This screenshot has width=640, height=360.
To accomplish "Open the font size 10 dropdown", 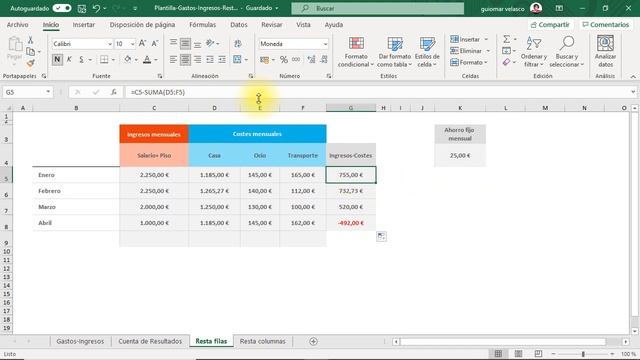I will click(132, 44).
